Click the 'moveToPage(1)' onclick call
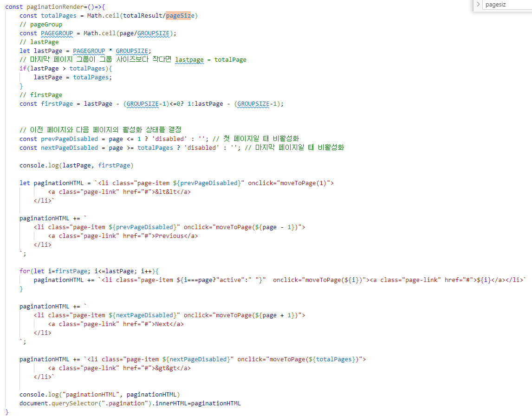 [x=303, y=183]
